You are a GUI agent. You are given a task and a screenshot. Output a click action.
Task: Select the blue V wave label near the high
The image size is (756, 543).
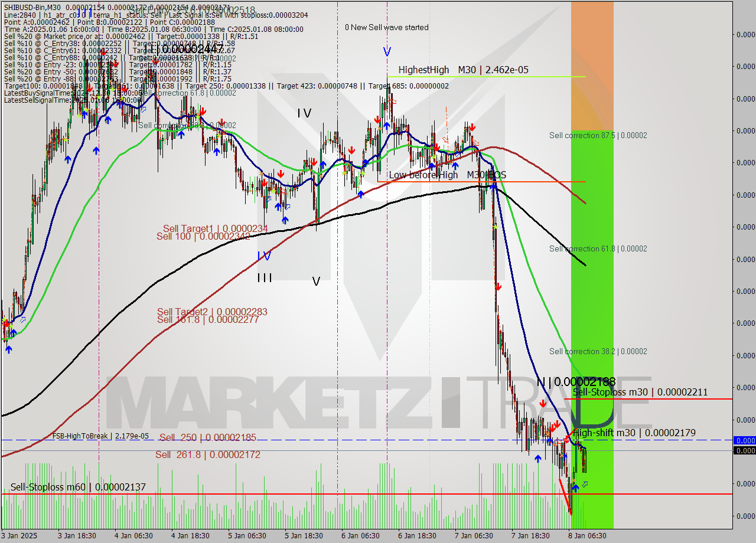click(387, 52)
